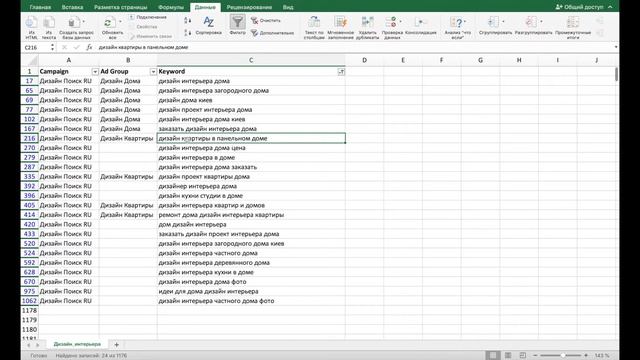Open the Keyword column active filter dropdown
The height and width of the screenshot is (360, 640).
point(341,71)
